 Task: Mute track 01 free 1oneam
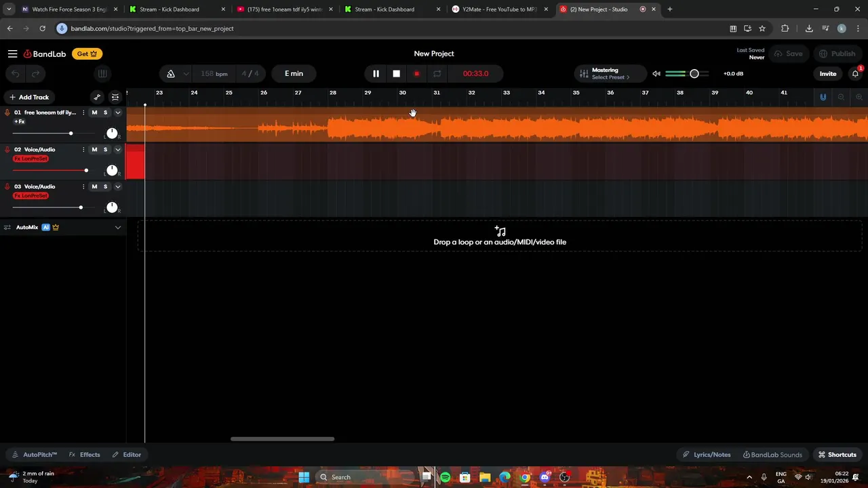coord(94,113)
